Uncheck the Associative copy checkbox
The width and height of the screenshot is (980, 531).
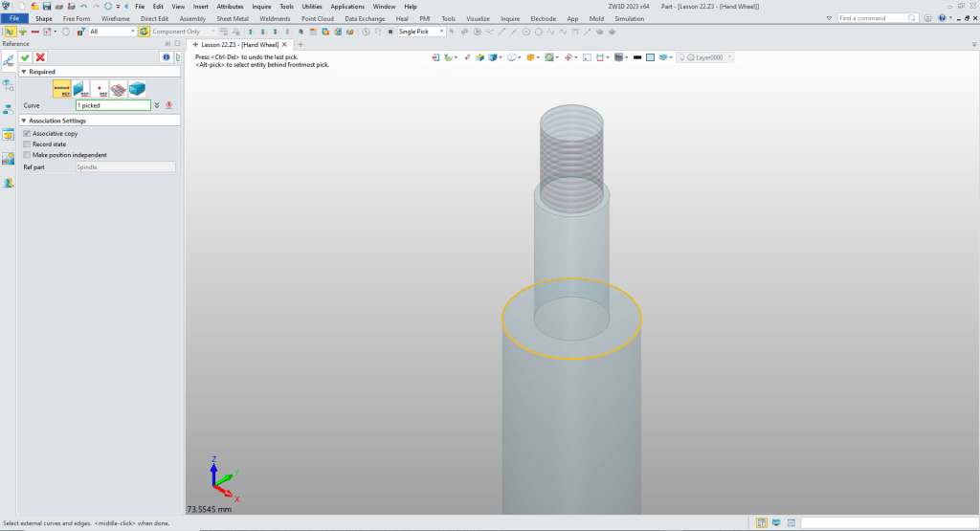27,134
